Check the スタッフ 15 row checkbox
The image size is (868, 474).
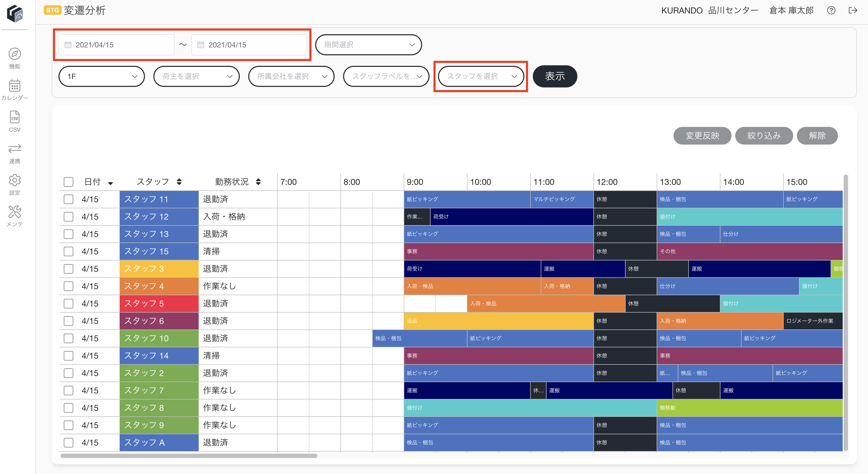pyautogui.click(x=69, y=251)
